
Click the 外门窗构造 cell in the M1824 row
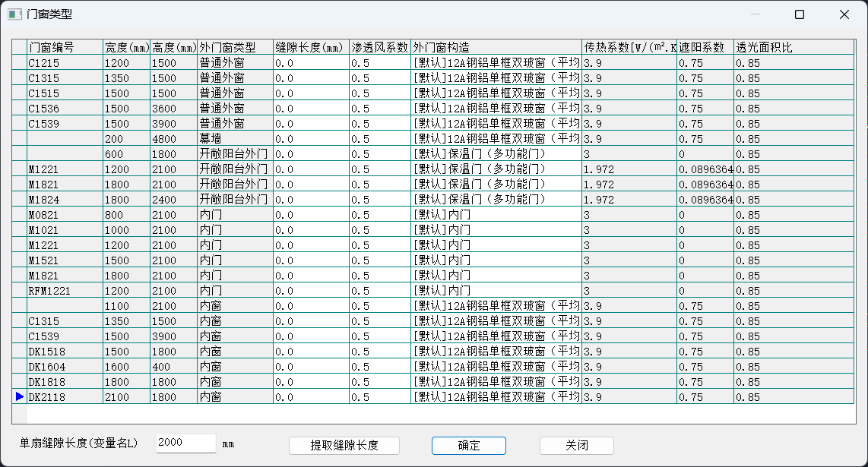(496, 200)
